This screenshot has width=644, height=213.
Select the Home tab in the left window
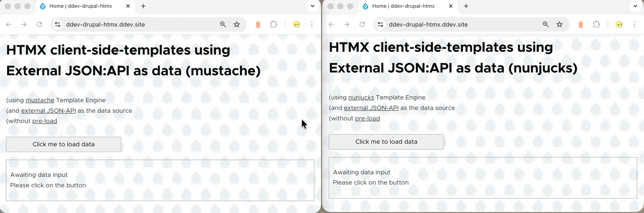tap(80, 6)
